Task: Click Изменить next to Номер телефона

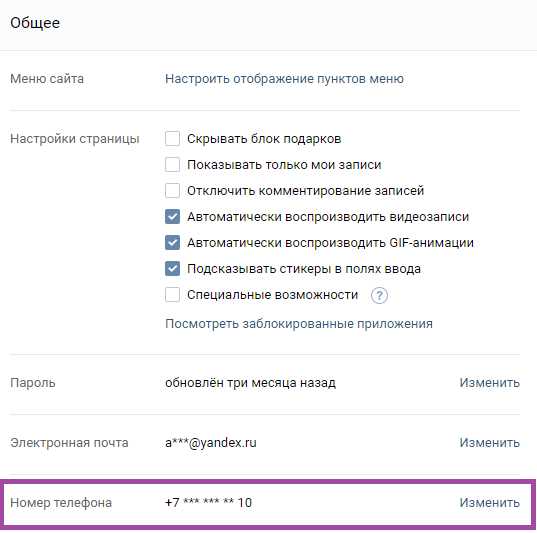Action: pos(489,503)
